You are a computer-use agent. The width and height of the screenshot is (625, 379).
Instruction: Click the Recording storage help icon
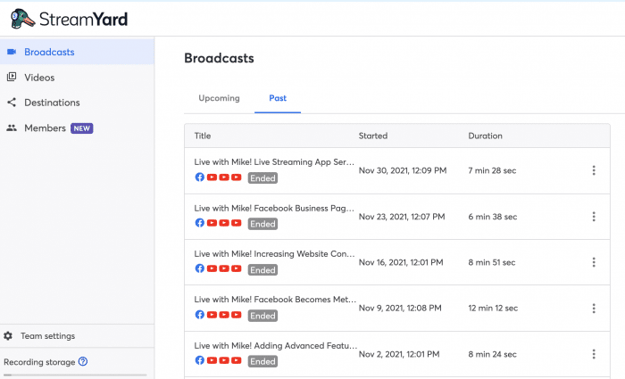[83, 361]
